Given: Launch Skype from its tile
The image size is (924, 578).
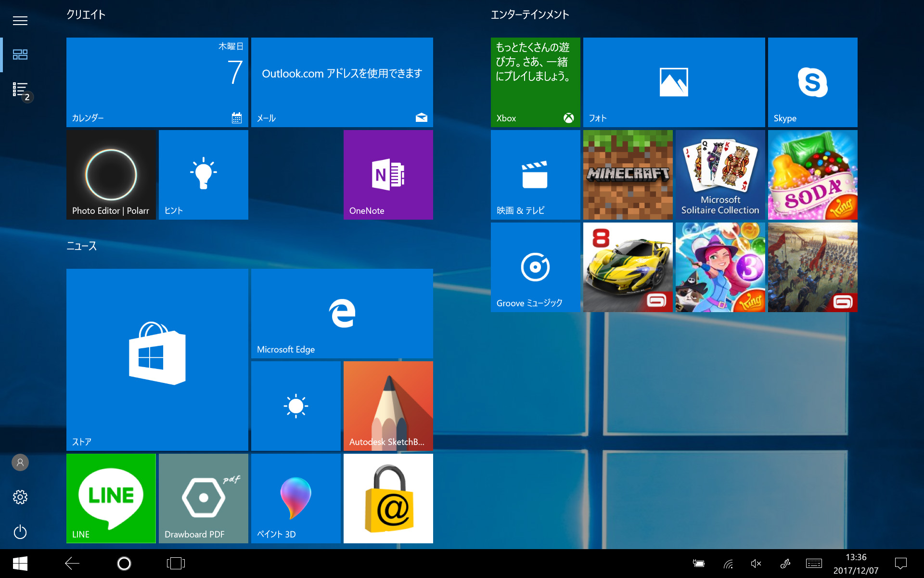Looking at the screenshot, I should 812,82.
